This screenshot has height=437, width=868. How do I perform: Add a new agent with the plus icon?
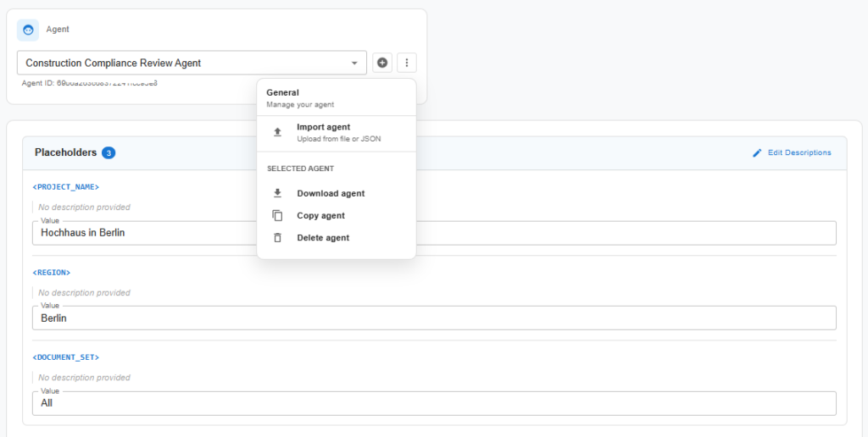[x=382, y=63]
